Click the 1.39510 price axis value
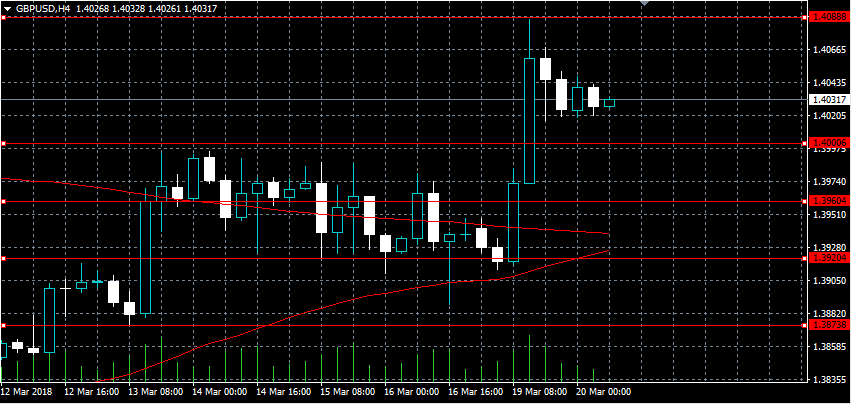The height and width of the screenshot is (404, 851). [830, 215]
